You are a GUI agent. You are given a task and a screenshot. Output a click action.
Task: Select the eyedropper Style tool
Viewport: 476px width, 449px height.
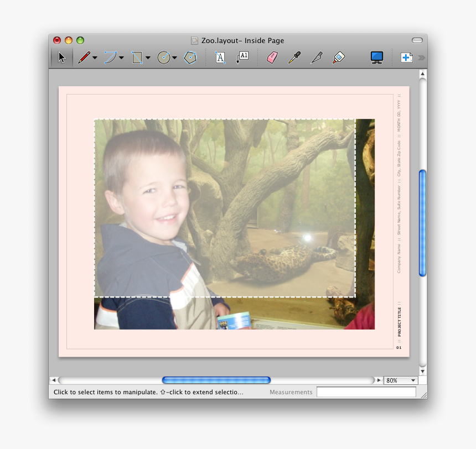coord(294,58)
